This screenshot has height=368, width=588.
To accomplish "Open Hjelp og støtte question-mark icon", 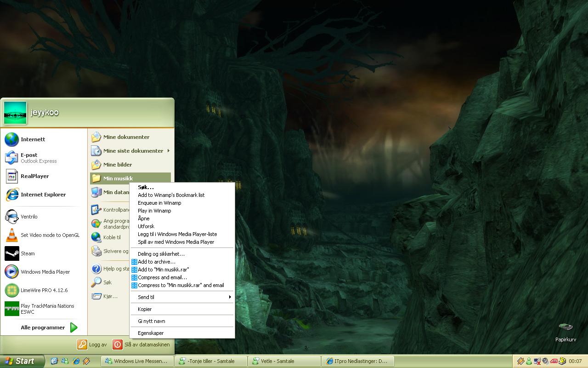I will pyautogui.click(x=96, y=269).
